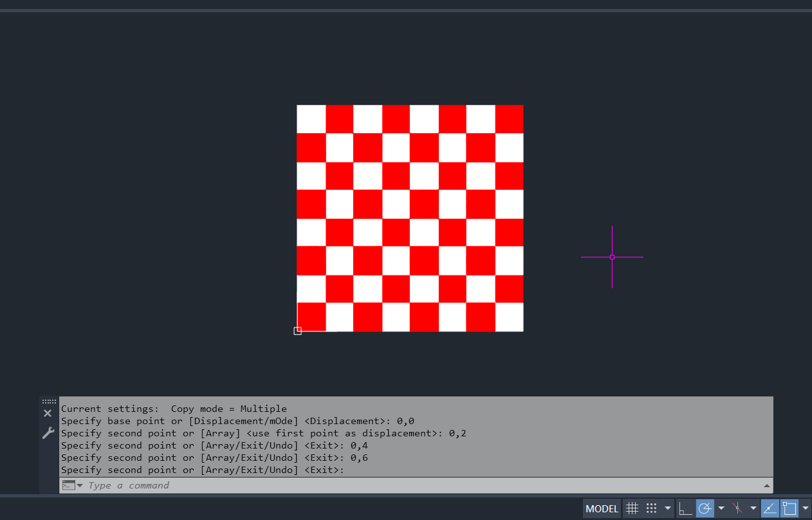Image resolution: width=812 pixels, height=520 pixels.
Task: Toggle the drawing grid display
Action: tap(632, 508)
